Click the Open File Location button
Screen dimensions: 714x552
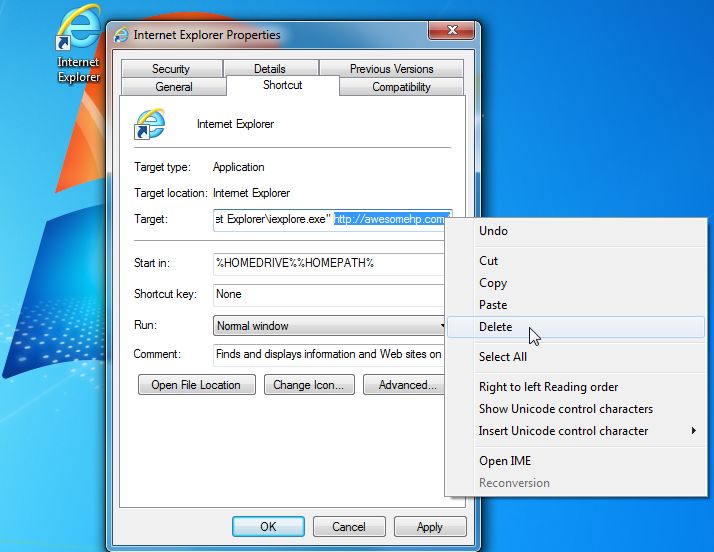(x=196, y=385)
